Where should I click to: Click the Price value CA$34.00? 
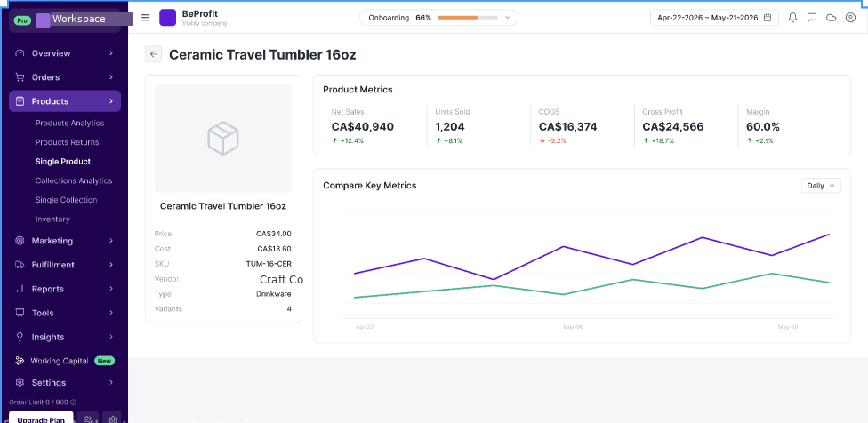click(x=273, y=234)
